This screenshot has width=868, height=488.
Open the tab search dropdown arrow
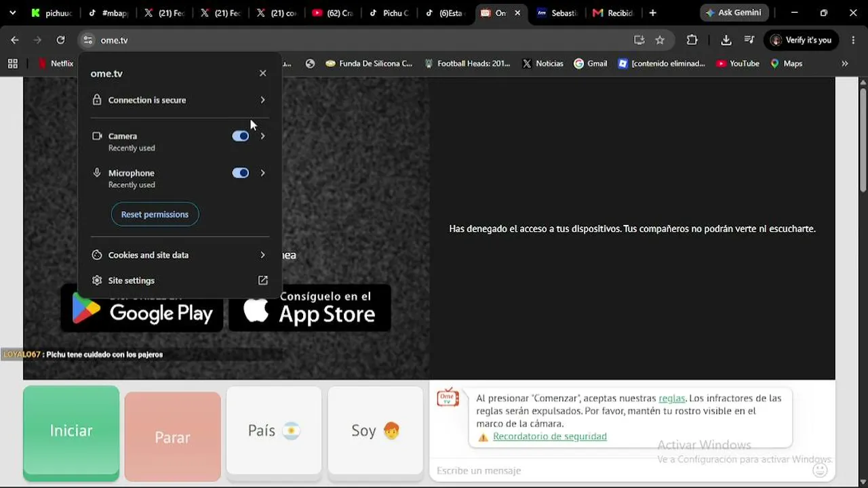tap(12, 13)
